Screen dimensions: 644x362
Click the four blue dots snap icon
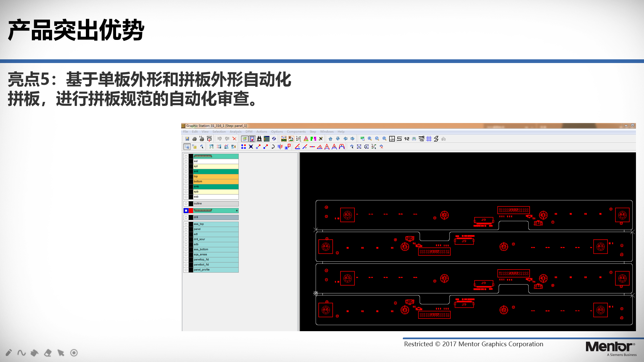pos(244,147)
